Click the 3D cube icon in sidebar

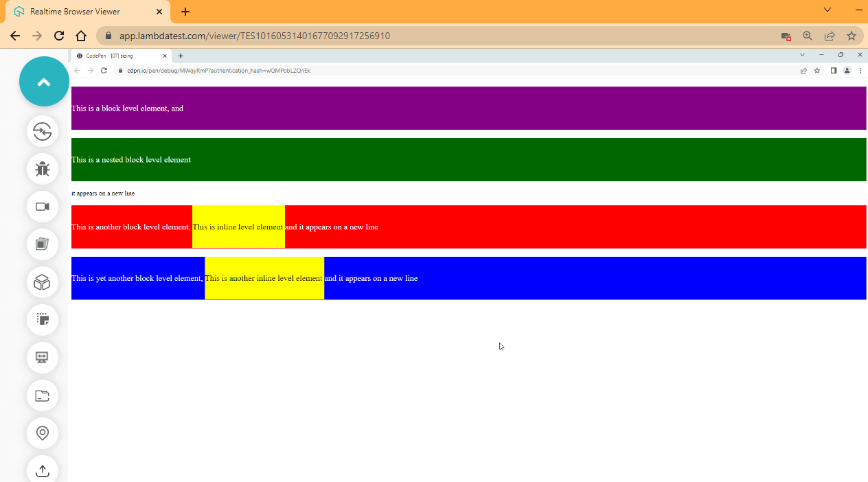[43, 282]
